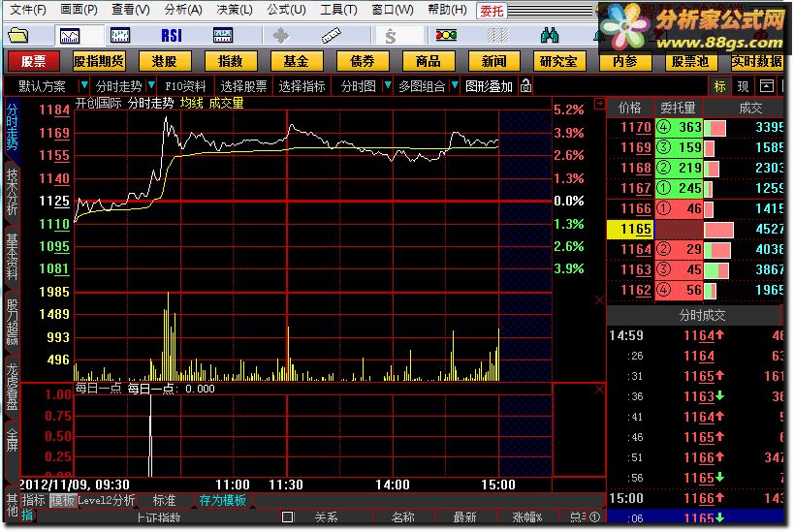
Task: Switch to the 全屏 side tab
Action: [13, 439]
